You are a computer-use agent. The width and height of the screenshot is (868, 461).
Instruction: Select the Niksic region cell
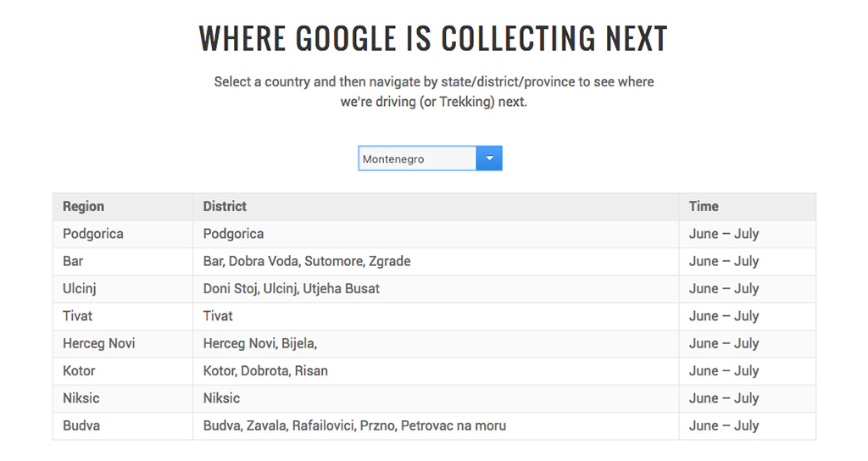click(123, 398)
